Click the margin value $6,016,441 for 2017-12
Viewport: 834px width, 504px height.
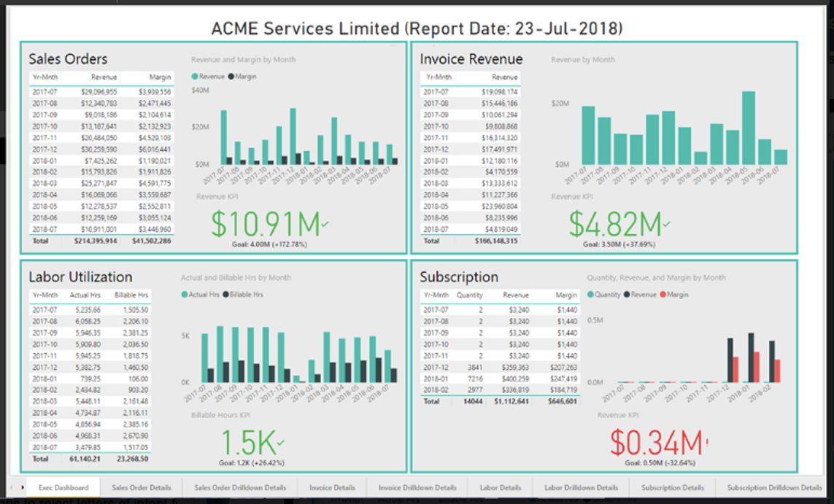[155, 150]
